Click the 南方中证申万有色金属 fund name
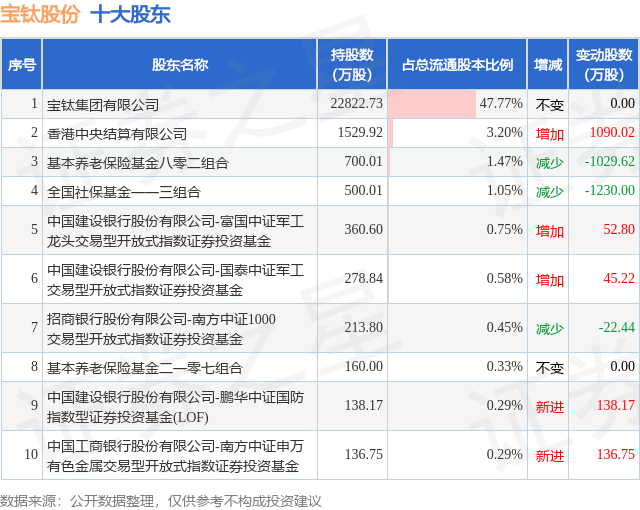Screen dimensions: 640x510 point(176,456)
